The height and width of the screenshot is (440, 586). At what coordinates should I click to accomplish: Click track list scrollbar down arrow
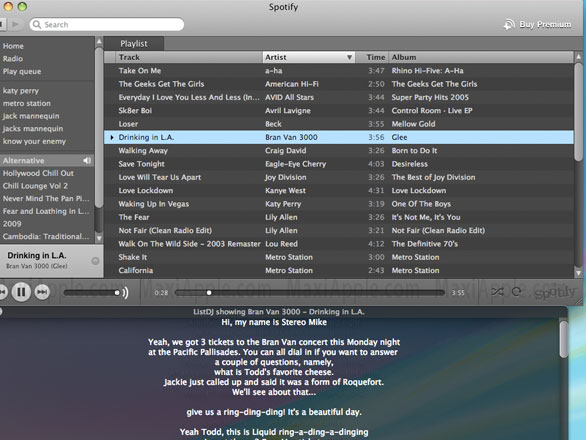coord(578,273)
